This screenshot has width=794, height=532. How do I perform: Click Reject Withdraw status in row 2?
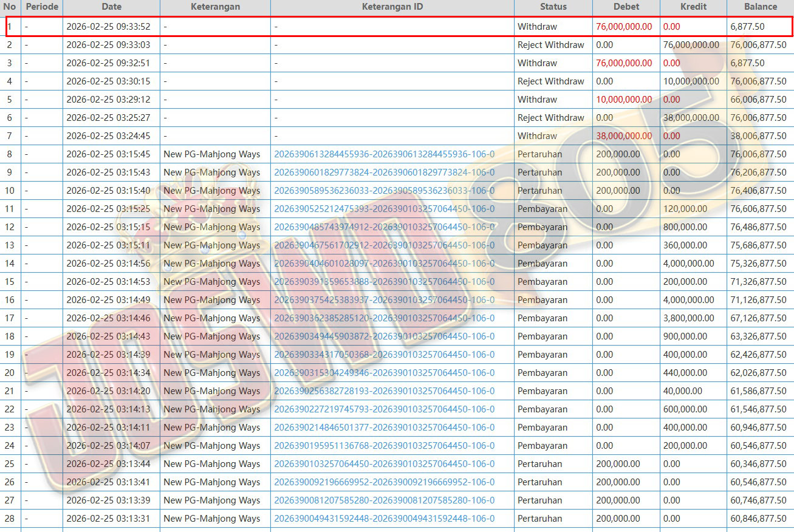pos(550,45)
